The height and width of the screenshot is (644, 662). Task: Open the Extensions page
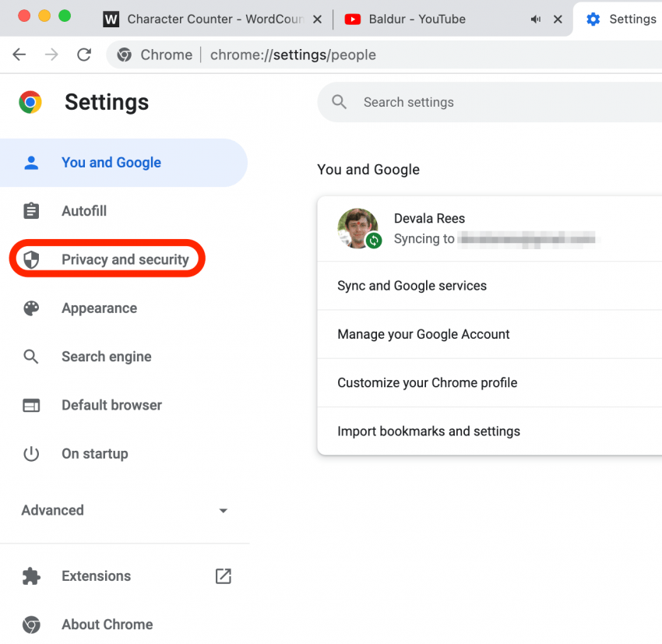pos(122,576)
